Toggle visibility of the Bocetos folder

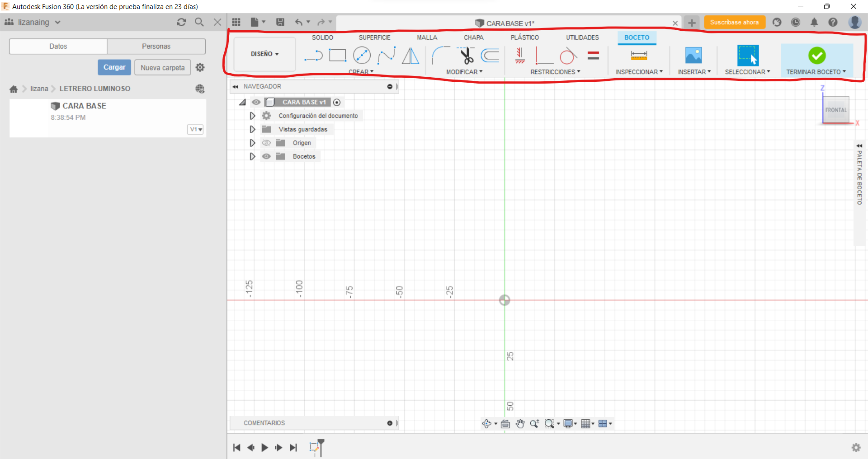pos(266,156)
